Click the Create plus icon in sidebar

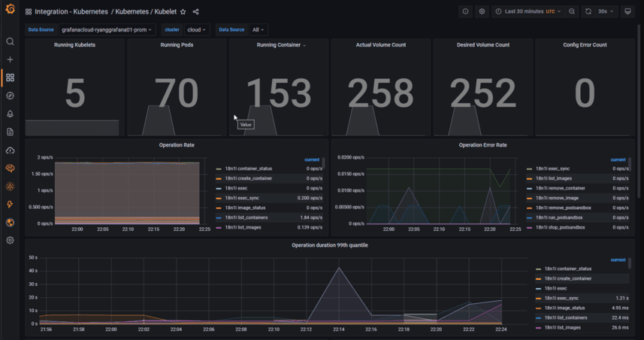tap(11, 59)
